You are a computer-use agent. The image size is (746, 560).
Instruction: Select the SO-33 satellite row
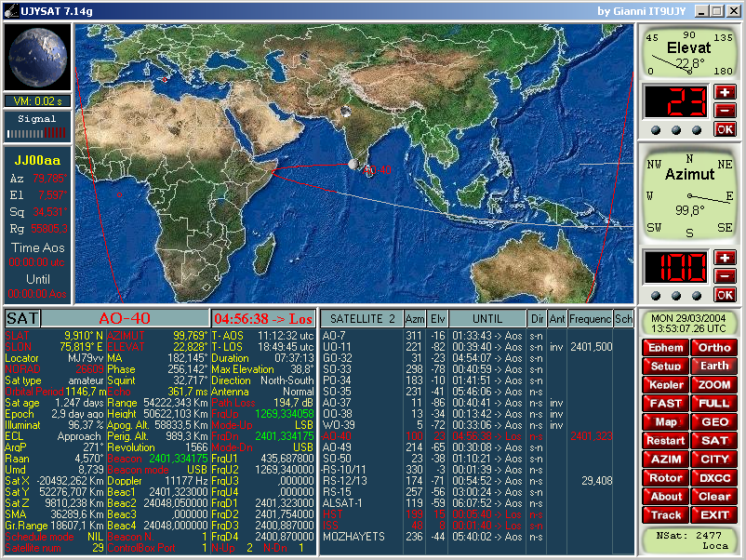click(x=477, y=369)
